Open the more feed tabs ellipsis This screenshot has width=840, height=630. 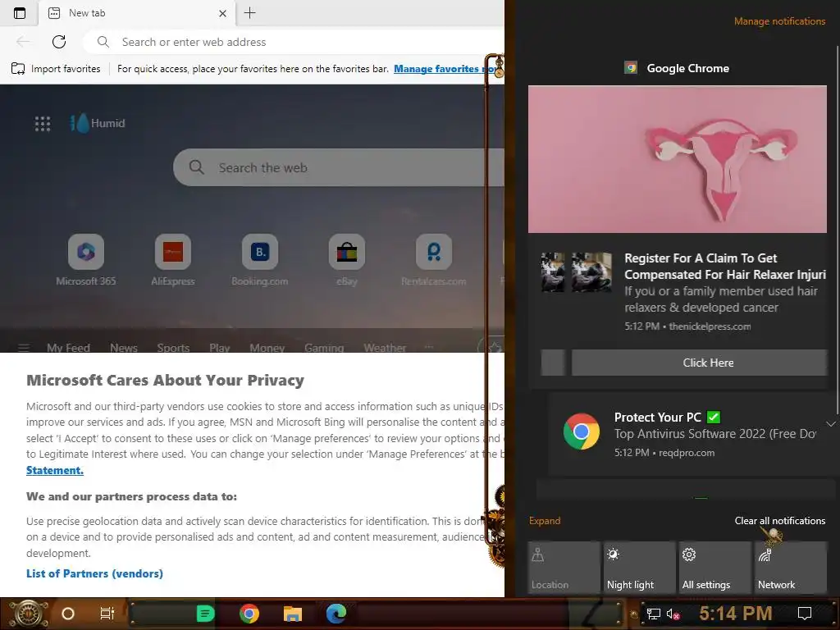pyautogui.click(x=428, y=347)
